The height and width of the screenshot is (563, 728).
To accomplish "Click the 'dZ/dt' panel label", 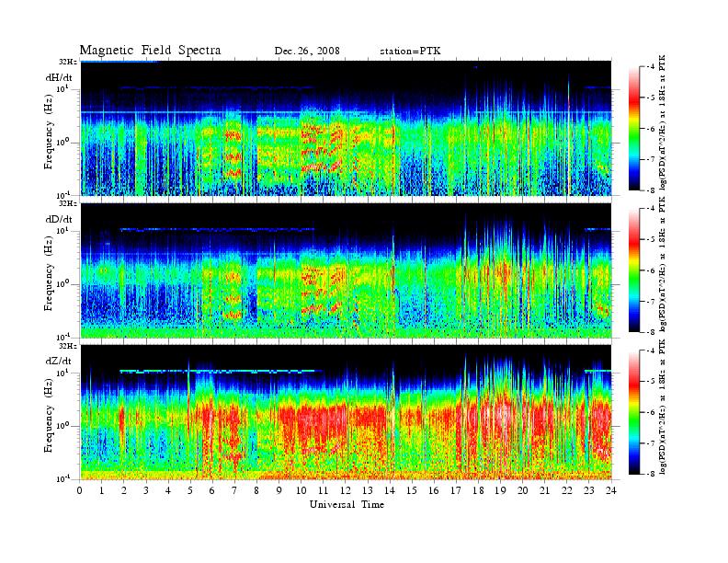I will 59,361.
